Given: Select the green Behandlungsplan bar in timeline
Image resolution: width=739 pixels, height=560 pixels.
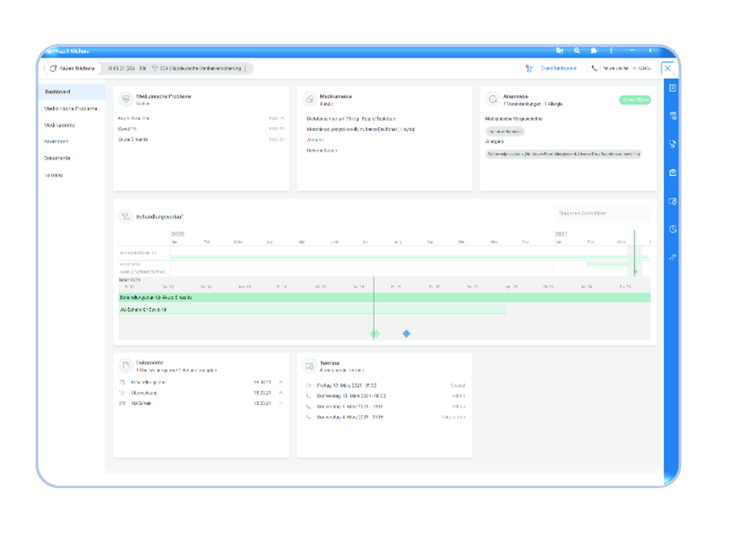Looking at the screenshot, I should (x=384, y=297).
